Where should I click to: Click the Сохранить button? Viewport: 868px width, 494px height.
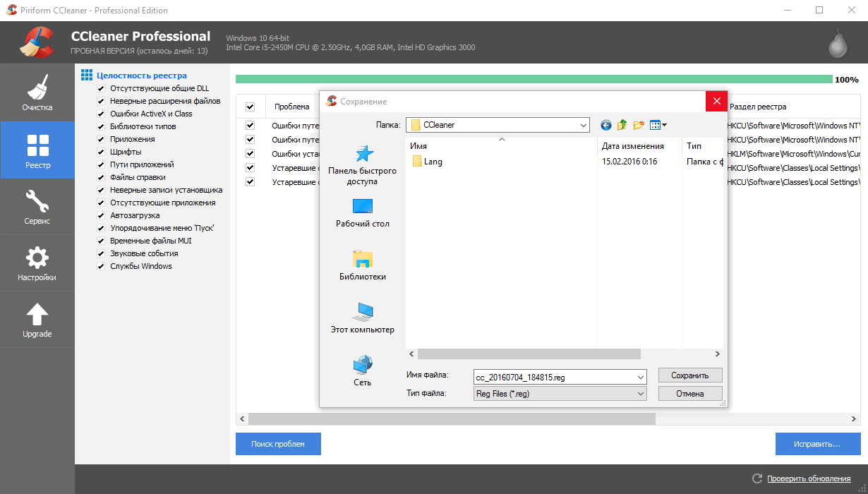coord(690,375)
